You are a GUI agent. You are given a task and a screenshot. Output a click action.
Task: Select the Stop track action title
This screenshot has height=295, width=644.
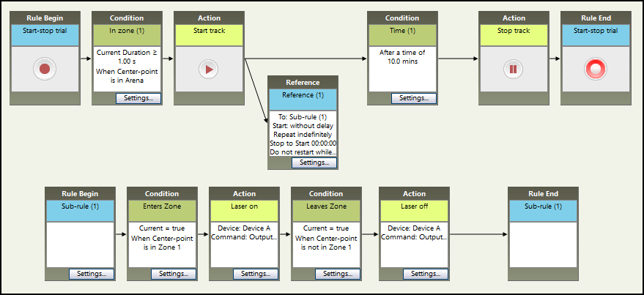(x=514, y=30)
